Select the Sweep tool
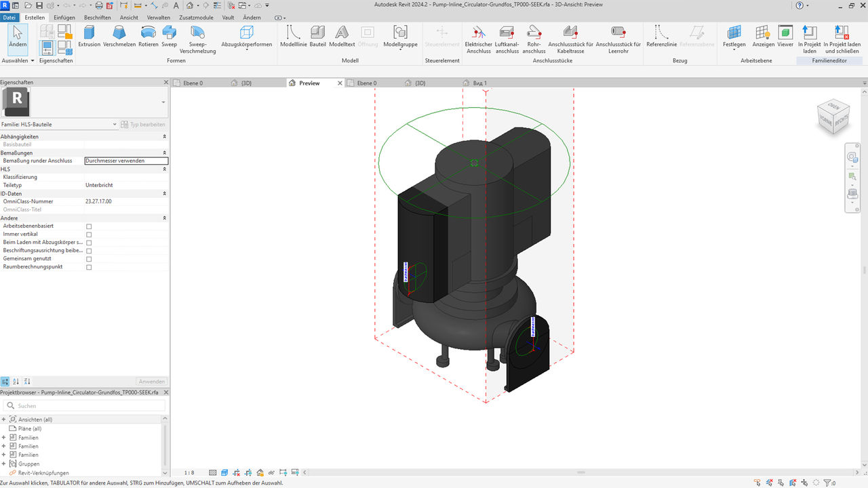The width and height of the screenshot is (868, 488). point(169,37)
